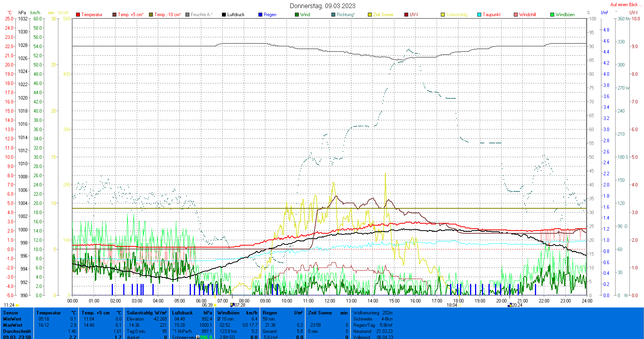The width and height of the screenshot is (644, 339).
Task: Click the cyan Taupunkt legend swatch
Action: coord(479,15)
